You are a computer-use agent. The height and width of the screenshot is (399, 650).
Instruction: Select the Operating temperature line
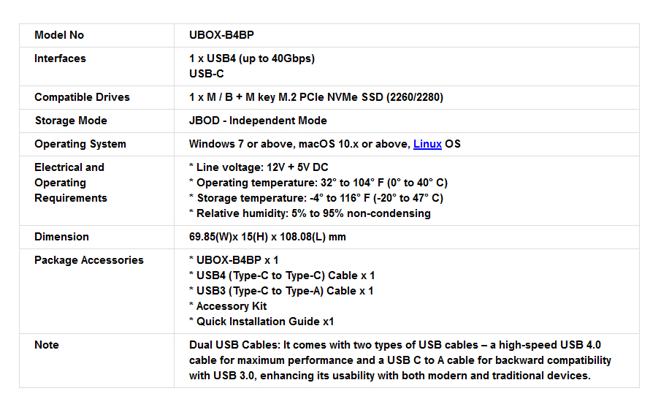click(318, 183)
